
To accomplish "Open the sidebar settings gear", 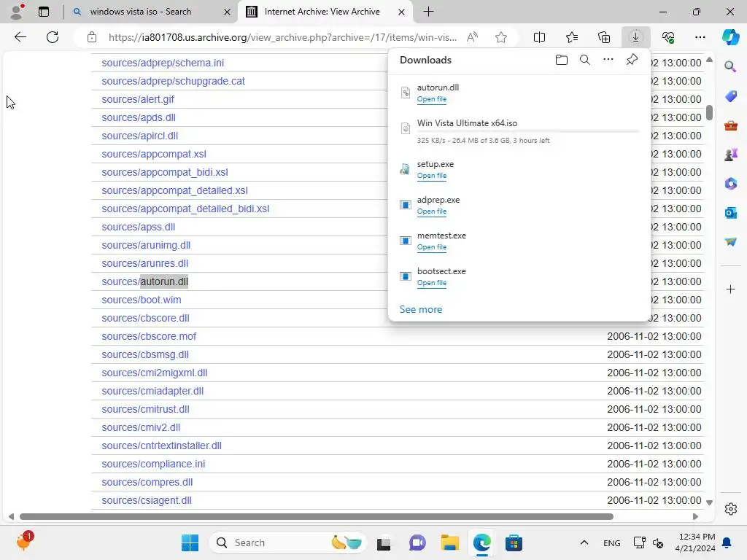I will point(730,508).
